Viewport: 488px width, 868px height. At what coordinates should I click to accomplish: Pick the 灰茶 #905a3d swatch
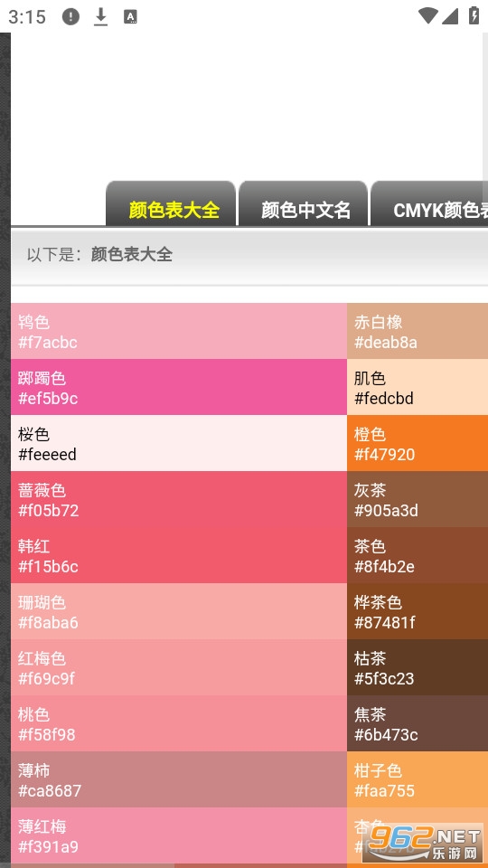click(x=418, y=499)
